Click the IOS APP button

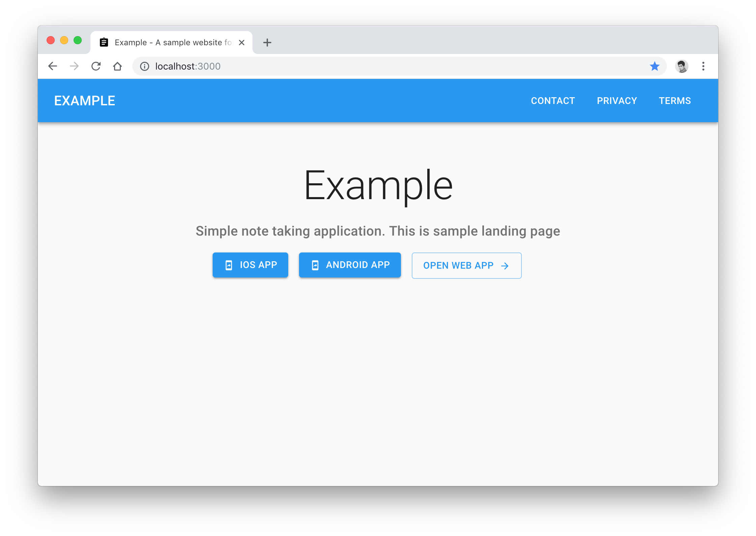(x=250, y=265)
